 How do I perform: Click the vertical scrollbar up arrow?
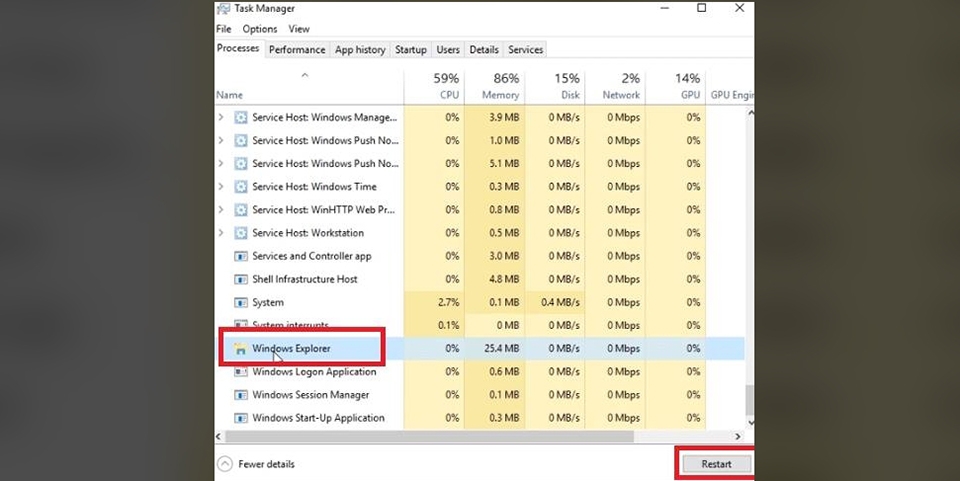[x=751, y=113]
